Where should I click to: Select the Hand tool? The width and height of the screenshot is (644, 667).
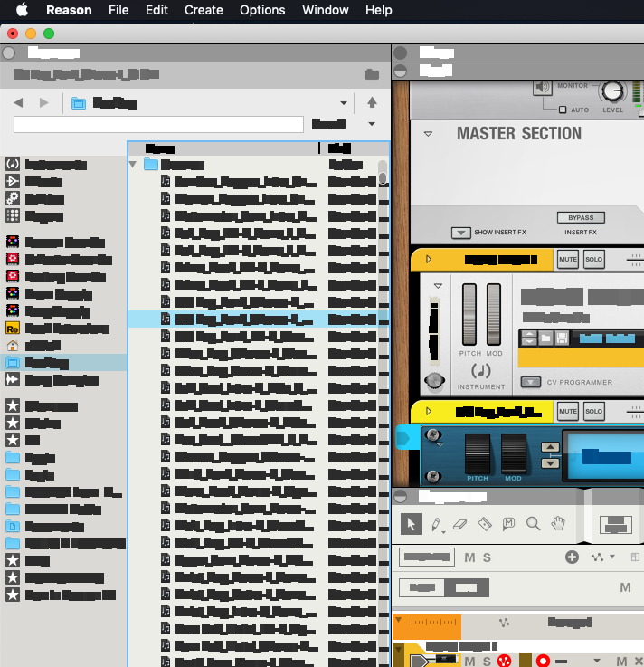(x=558, y=524)
